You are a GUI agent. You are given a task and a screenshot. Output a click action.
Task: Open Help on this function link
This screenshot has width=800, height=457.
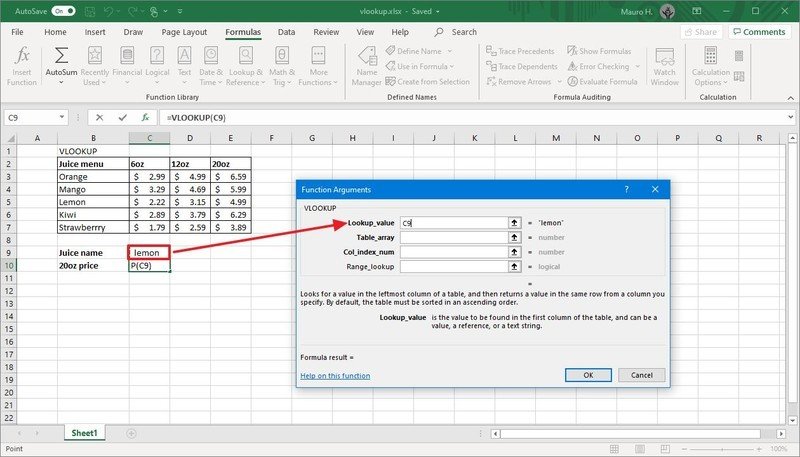tap(335, 375)
